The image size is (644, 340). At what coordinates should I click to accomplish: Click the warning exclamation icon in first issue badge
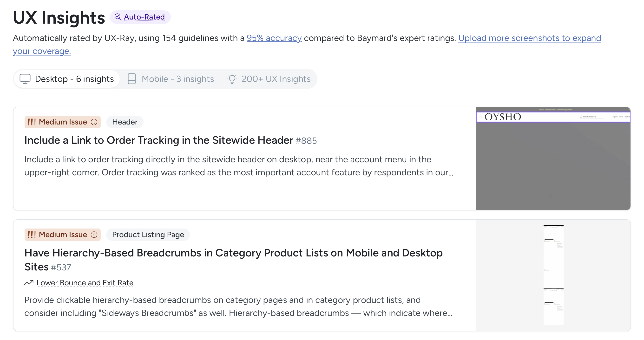(31, 122)
